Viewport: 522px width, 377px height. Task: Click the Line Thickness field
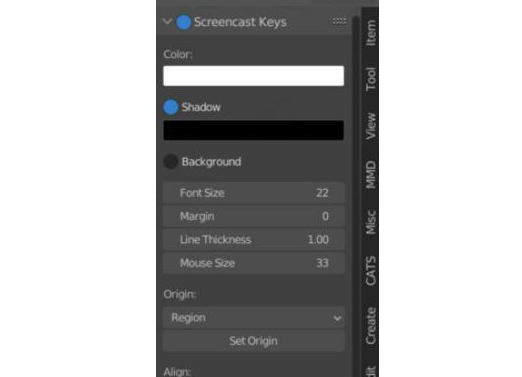pyautogui.click(x=254, y=239)
